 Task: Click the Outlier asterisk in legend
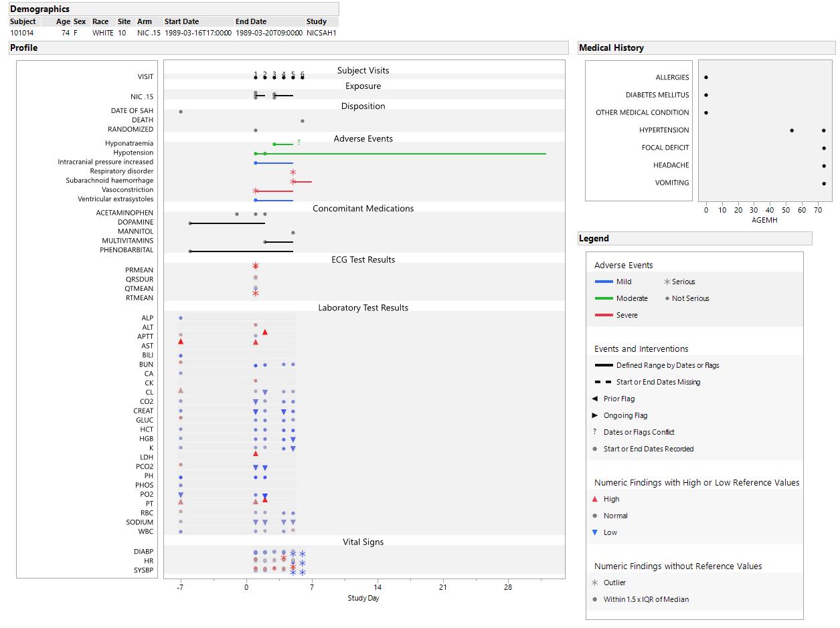coord(594,583)
